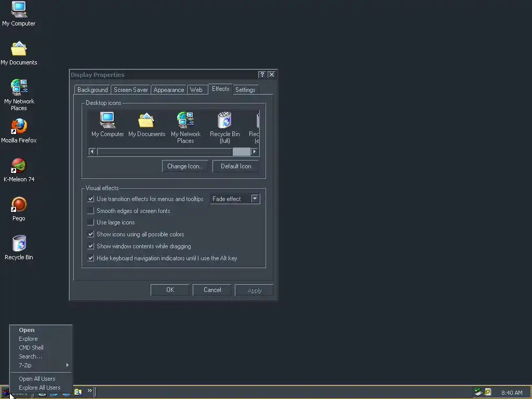Expand the 7-Zip submenu
This screenshot has width=532, height=399.
tap(41, 365)
